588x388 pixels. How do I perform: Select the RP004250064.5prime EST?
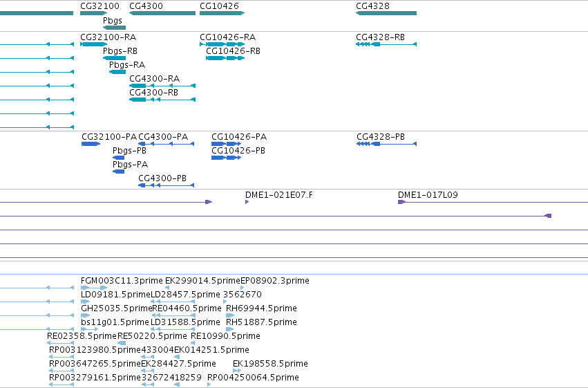(209, 385)
